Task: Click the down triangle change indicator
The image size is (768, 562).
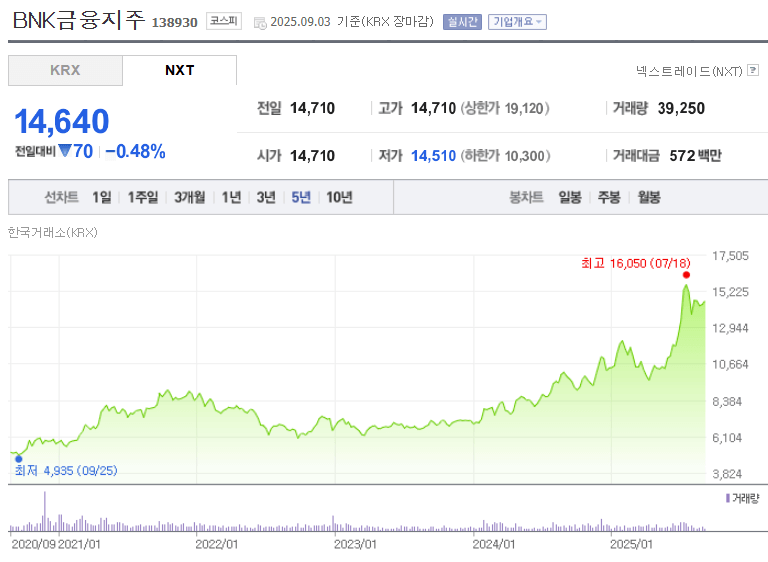Action: click(x=65, y=150)
